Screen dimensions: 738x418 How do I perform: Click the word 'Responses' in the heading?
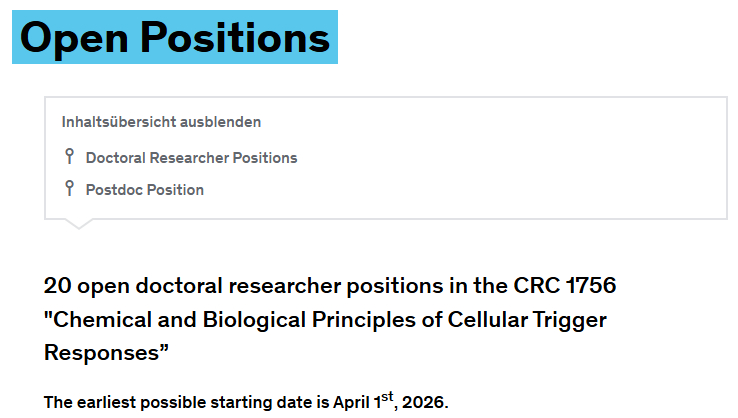tap(105, 352)
